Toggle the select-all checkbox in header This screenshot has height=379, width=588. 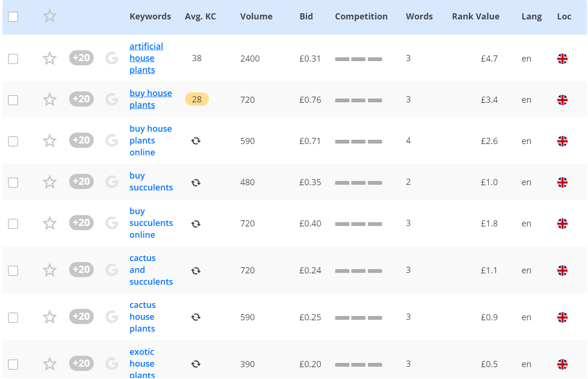[13, 17]
